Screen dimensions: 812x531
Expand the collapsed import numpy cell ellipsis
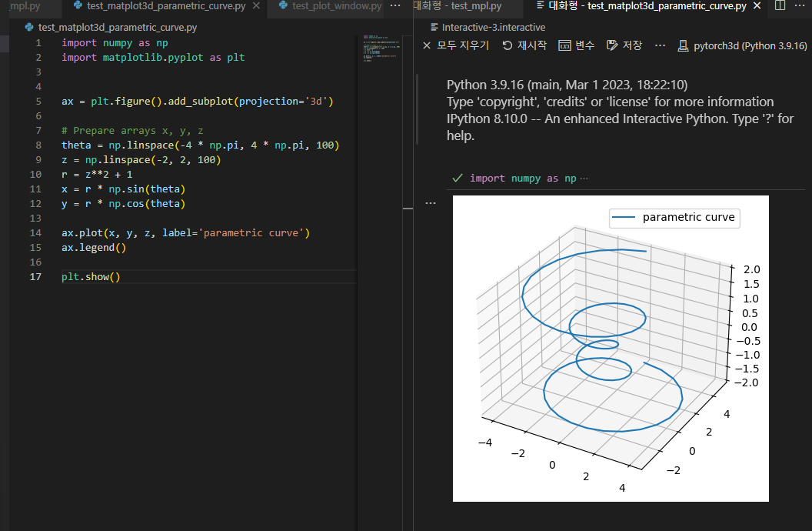point(584,179)
